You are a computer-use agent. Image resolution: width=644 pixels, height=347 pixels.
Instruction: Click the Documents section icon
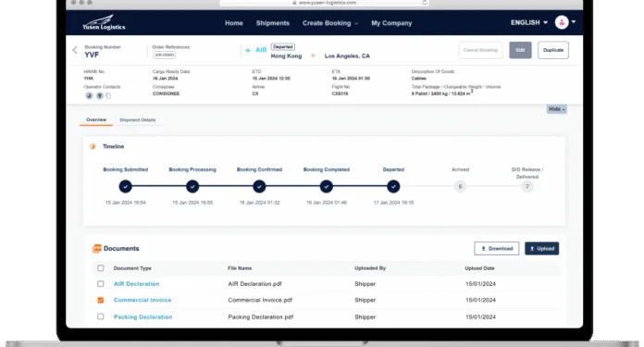coord(97,248)
